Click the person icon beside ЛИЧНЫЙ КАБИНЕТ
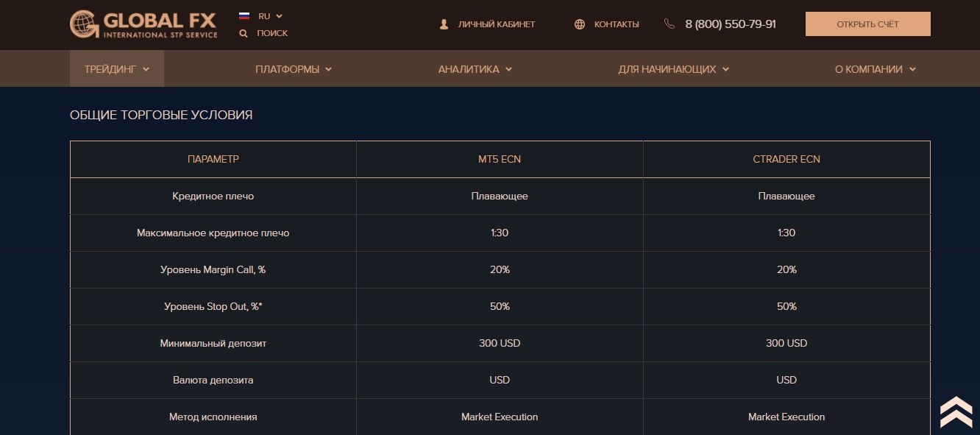Image resolution: width=980 pixels, height=435 pixels. (x=443, y=24)
